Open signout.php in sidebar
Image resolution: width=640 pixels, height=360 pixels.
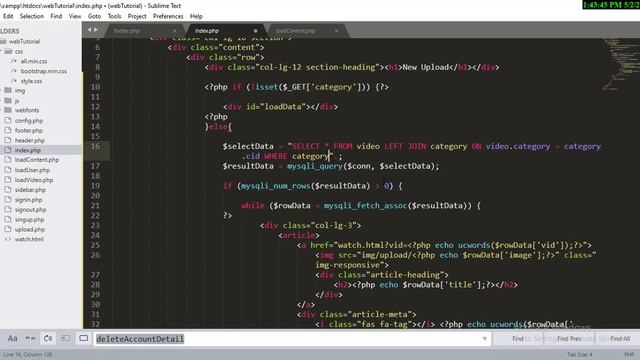pos(30,209)
